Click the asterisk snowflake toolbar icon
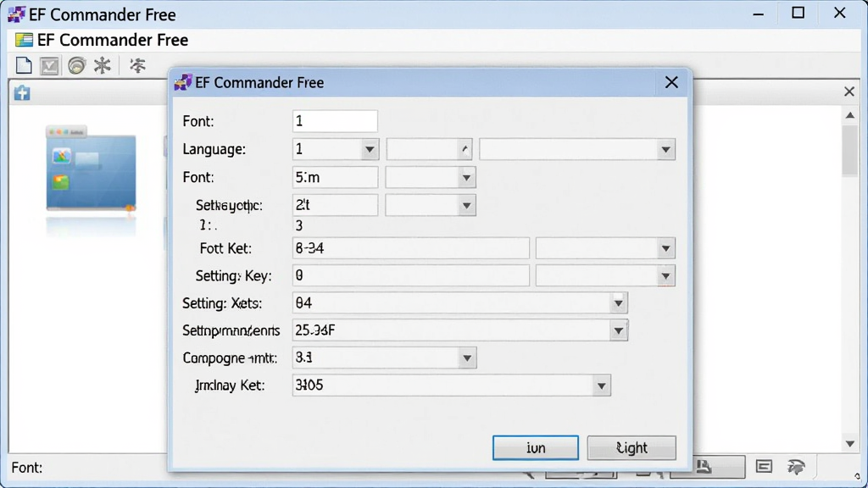Image resolution: width=868 pixels, height=488 pixels. pyautogui.click(x=103, y=65)
